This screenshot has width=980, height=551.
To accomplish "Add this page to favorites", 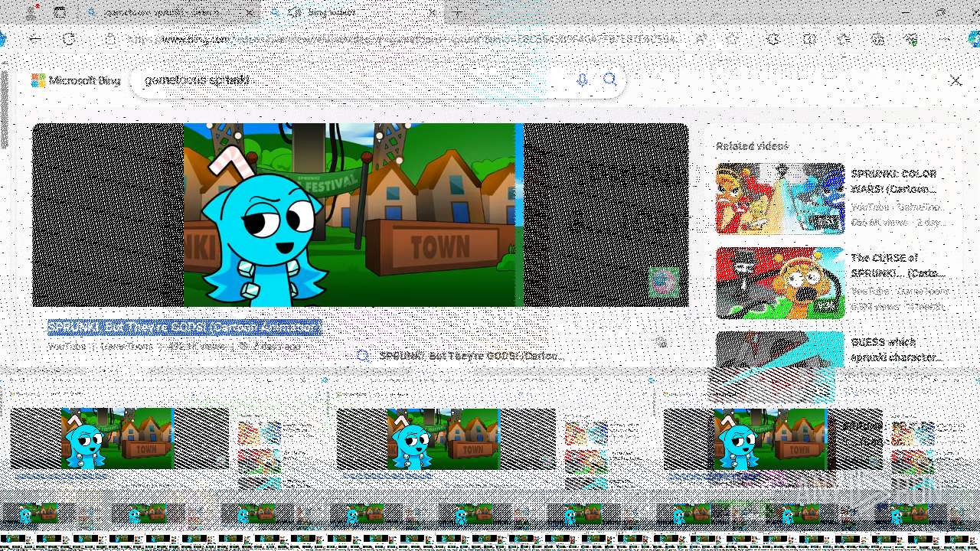I will pyautogui.click(x=733, y=39).
